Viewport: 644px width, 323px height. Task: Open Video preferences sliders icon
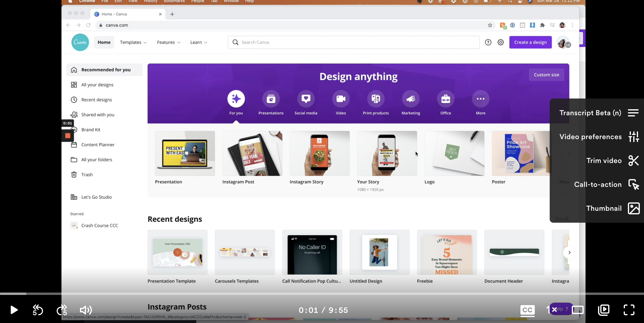(634, 137)
